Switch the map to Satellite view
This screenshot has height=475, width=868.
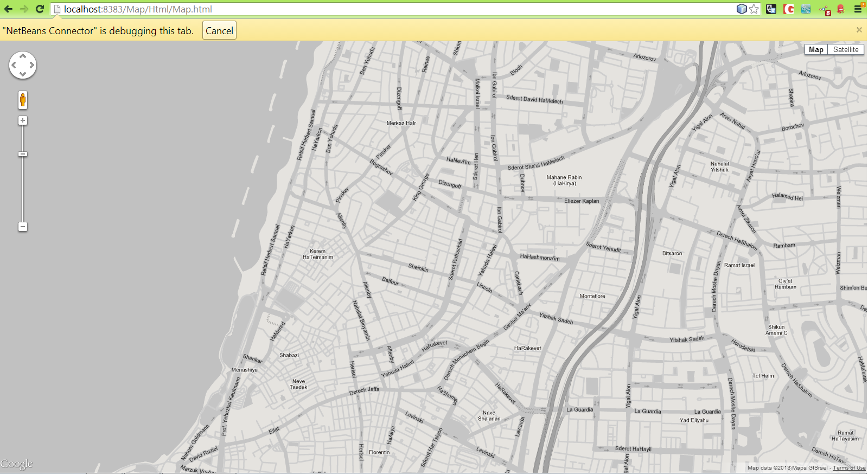click(846, 49)
